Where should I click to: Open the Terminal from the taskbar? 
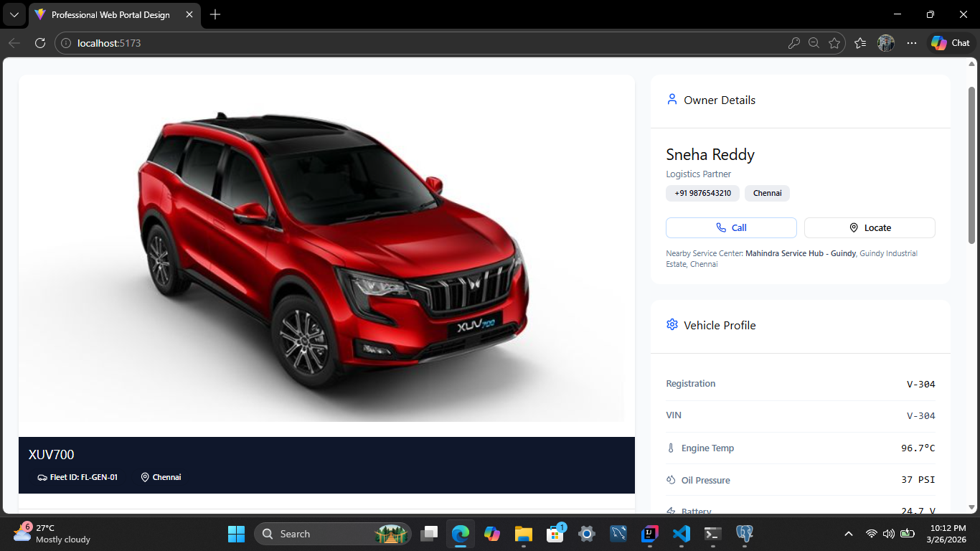[x=712, y=534]
